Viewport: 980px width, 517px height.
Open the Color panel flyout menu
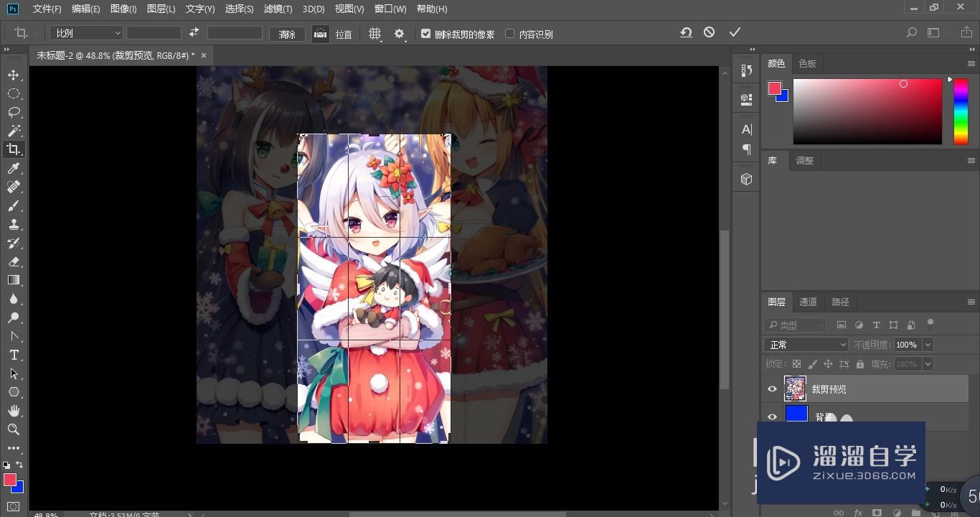pyautogui.click(x=971, y=64)
